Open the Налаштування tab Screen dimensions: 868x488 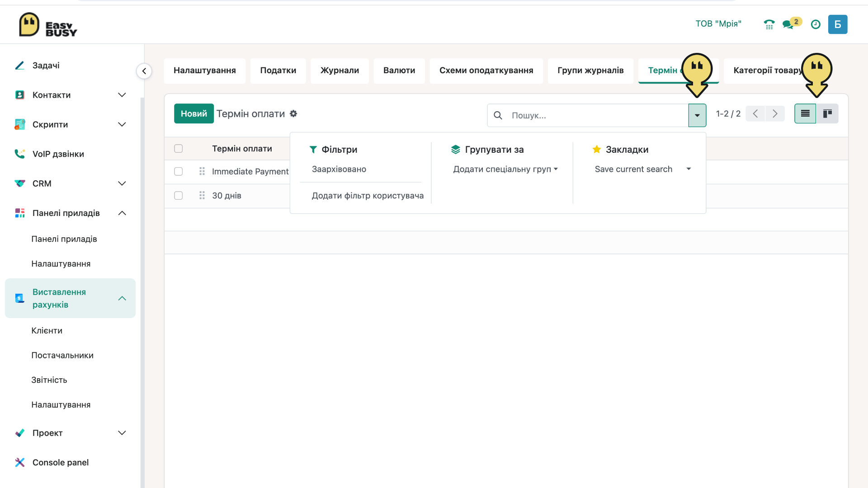click(x=205, y=70)
